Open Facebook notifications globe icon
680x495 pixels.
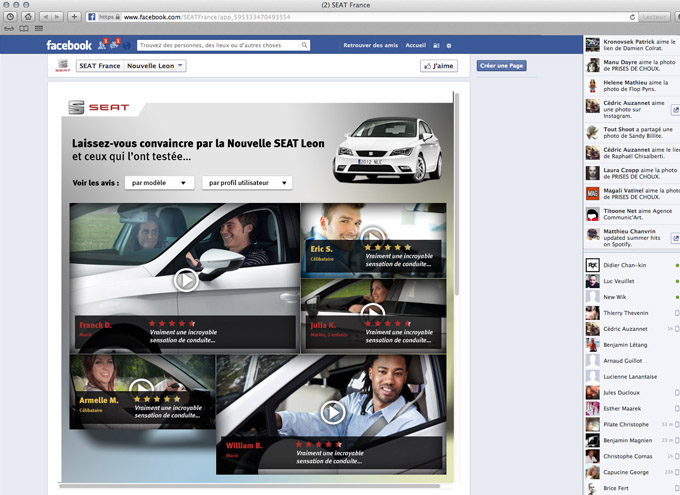[x=127, y=45]
